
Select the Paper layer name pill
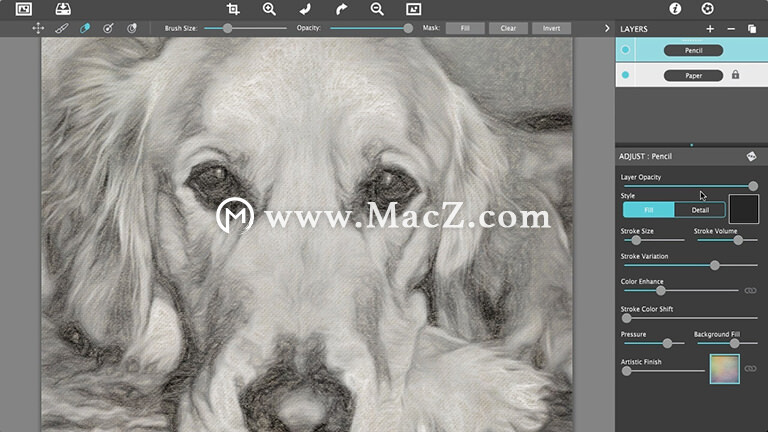[693, 75]
